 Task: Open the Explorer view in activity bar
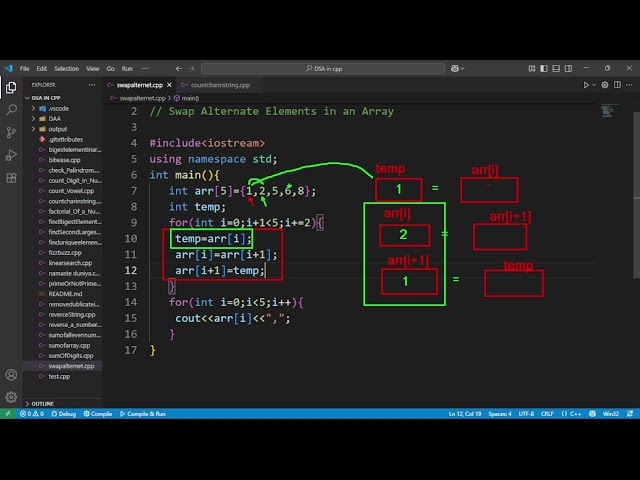pos(11,87)
